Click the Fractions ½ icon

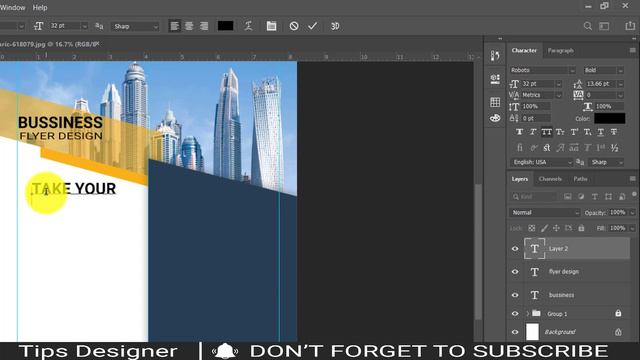(615, 148)
